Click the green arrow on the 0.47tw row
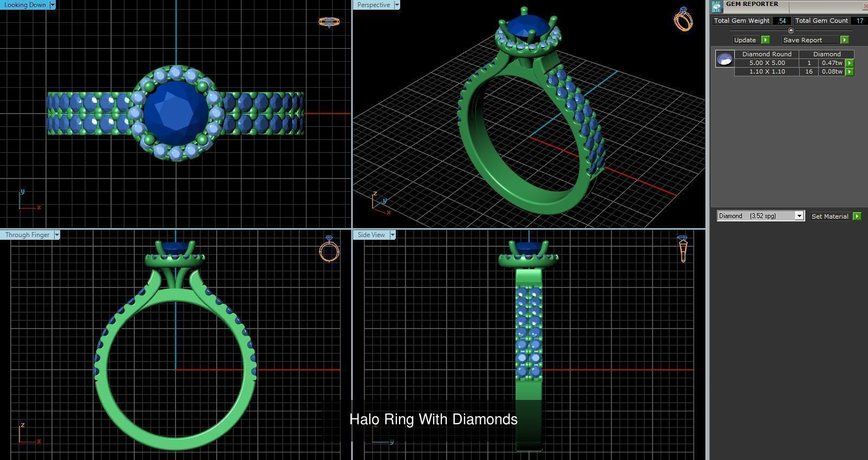The image size is (868, 460). [850, 63]
